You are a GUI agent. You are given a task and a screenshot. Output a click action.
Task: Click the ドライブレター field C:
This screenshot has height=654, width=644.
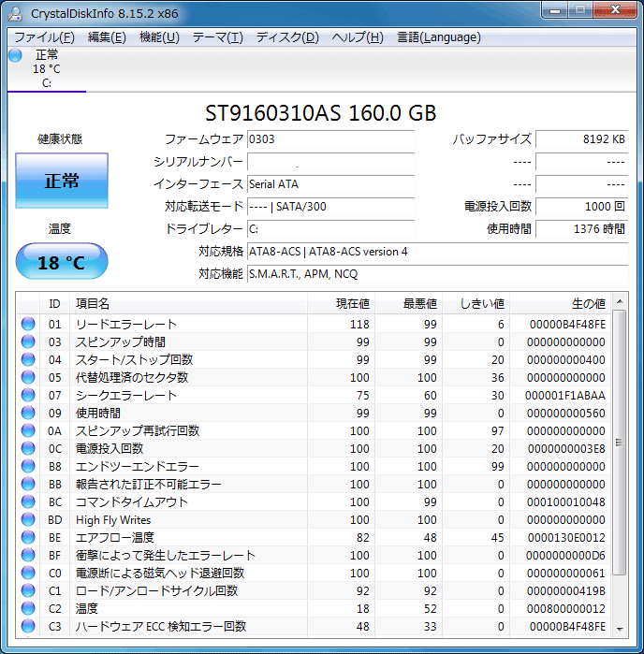(x=331, y=229)
